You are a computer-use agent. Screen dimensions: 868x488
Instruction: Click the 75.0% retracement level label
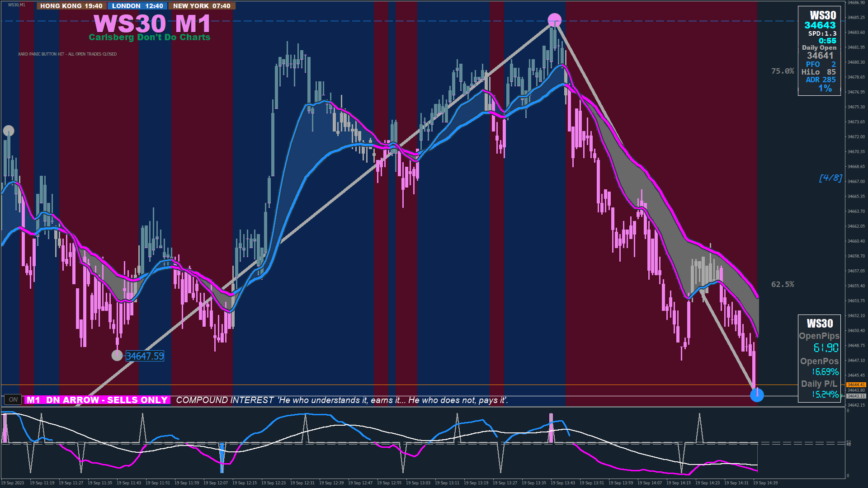783,71
